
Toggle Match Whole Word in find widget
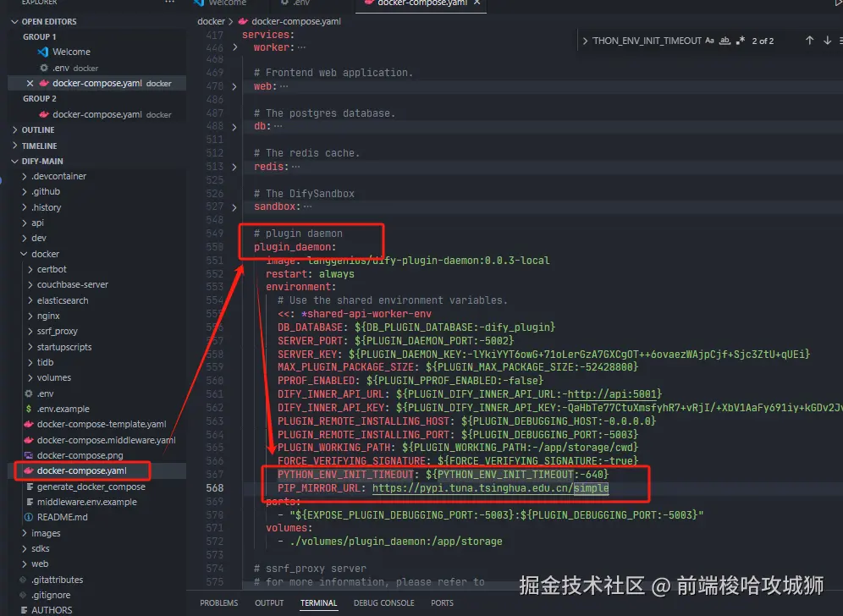725,41
